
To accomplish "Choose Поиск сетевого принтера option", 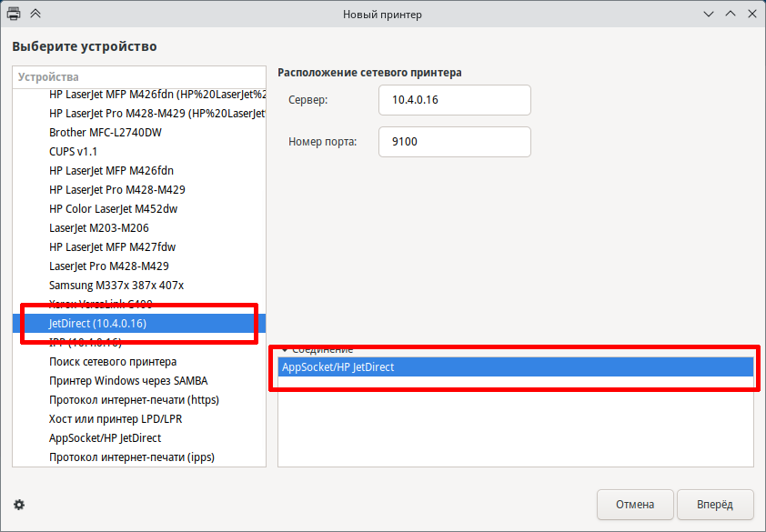I will click(x=113, y=361).
